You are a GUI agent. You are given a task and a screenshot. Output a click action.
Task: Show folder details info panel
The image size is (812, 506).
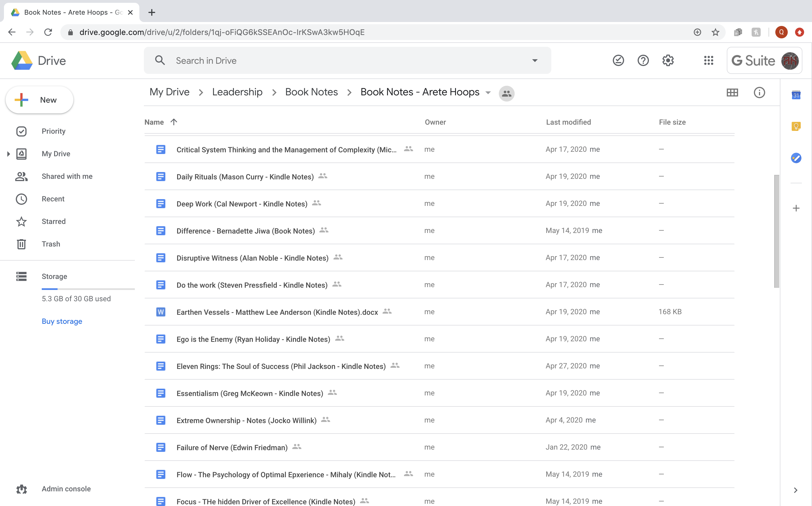759,93
